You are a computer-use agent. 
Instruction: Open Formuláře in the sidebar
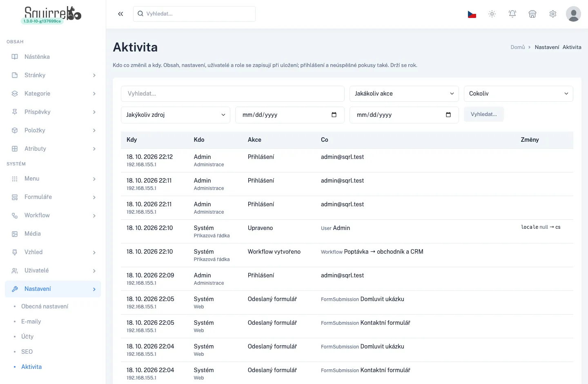53,197
